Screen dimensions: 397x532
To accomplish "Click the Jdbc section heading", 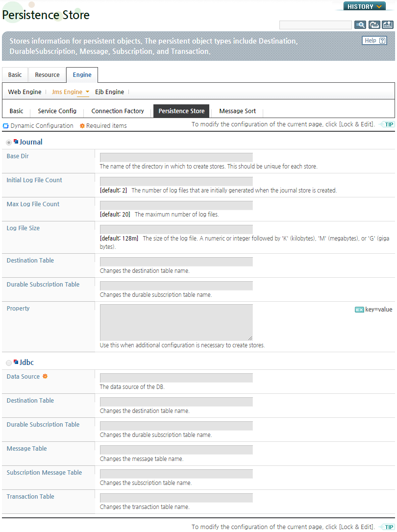I will [26, 363].
